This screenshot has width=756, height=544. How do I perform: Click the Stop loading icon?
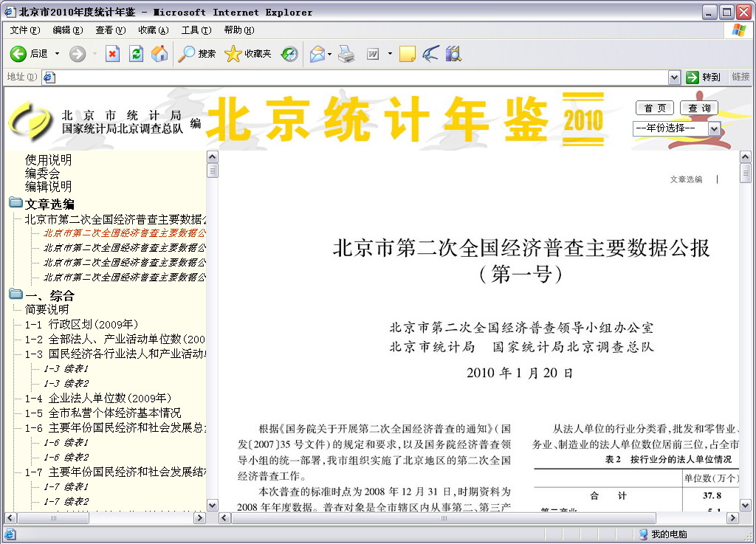(x=112, y=54)
